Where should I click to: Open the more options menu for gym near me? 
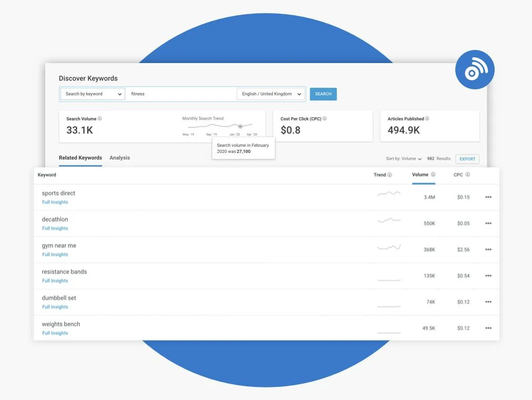488,249
